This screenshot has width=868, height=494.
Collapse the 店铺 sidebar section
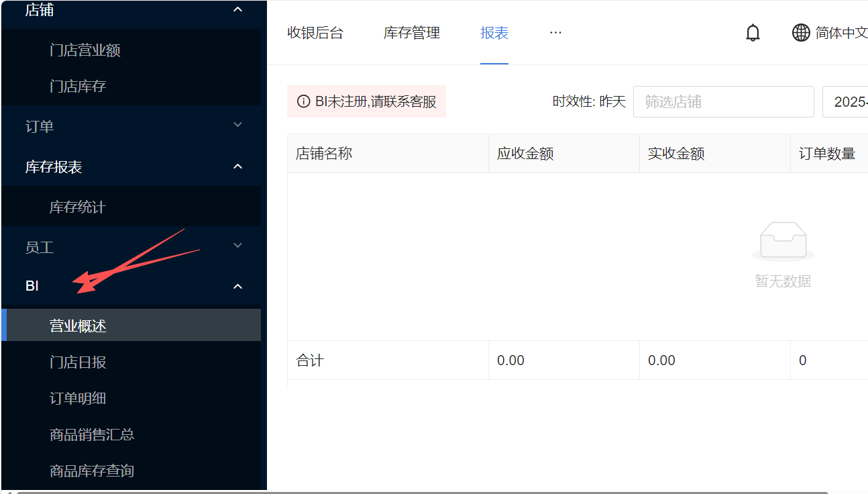pos(237,9)
